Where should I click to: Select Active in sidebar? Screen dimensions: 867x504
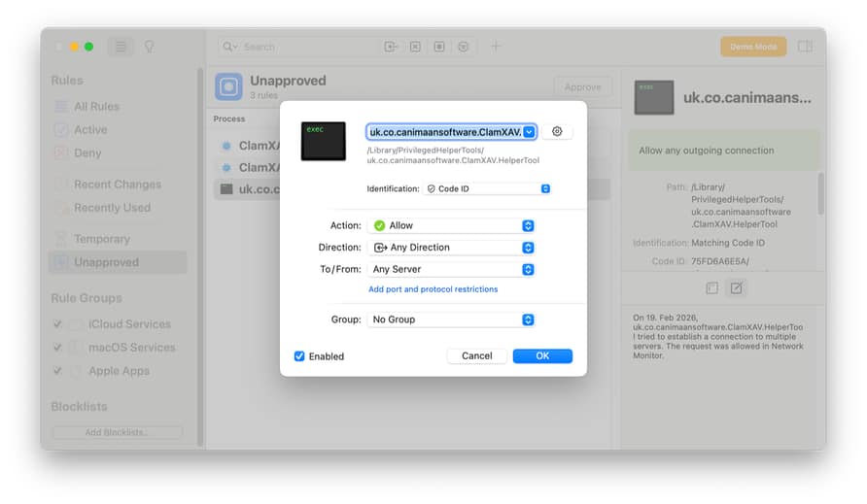tap(119, 130)
